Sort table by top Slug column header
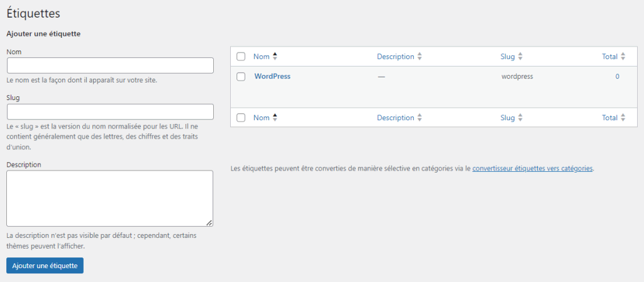 (508, 57)
